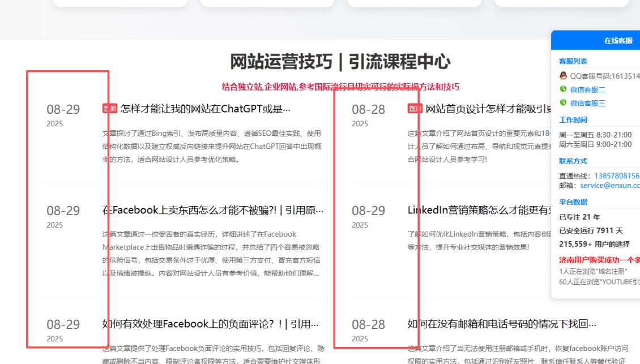This screenshot has width=640, height=364.
Task: Click the QQ客服号码 text entry
Action: tap(604, 76)
